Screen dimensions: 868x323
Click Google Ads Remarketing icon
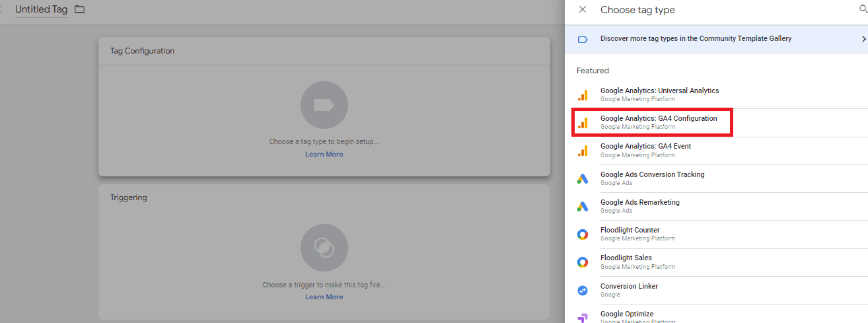click(x=583, y=206)
